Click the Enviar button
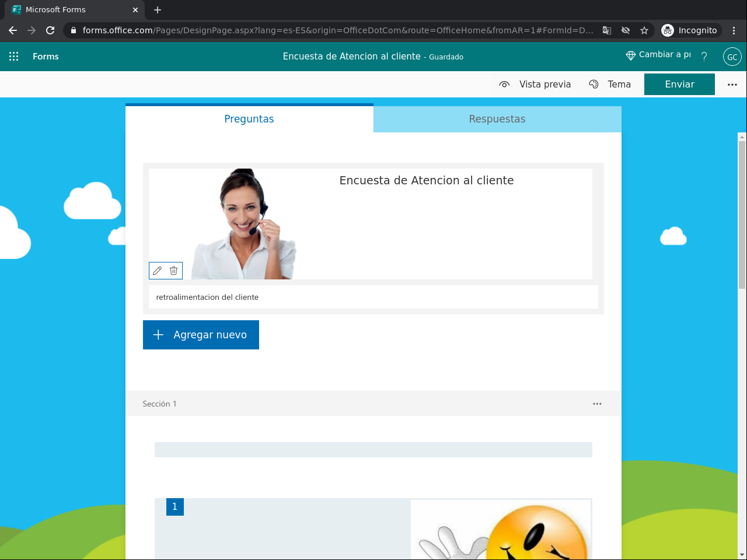The height and width of the screenshot is (560, 747). click(679, 84)
